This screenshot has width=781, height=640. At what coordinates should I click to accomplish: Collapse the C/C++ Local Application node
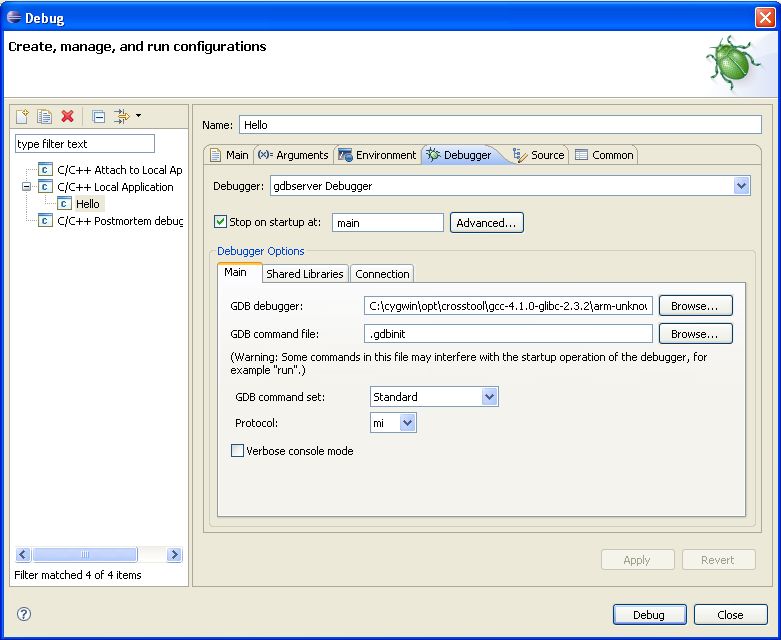[26, 187]
